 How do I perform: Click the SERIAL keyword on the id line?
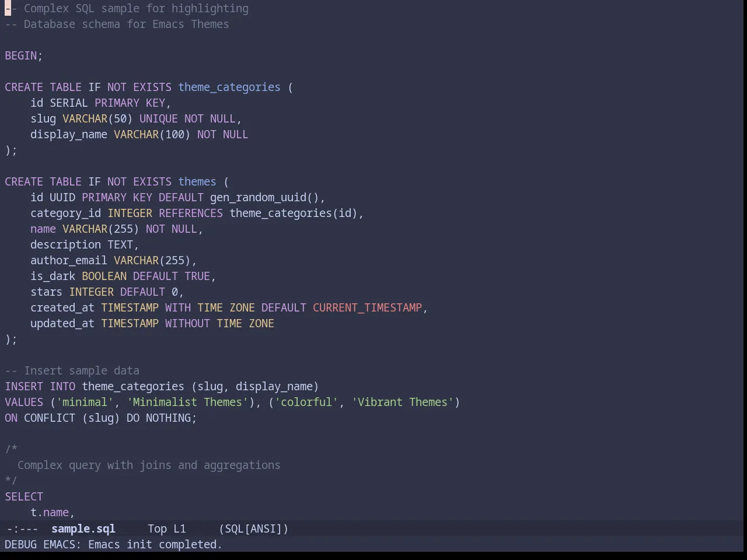point(69,103)
